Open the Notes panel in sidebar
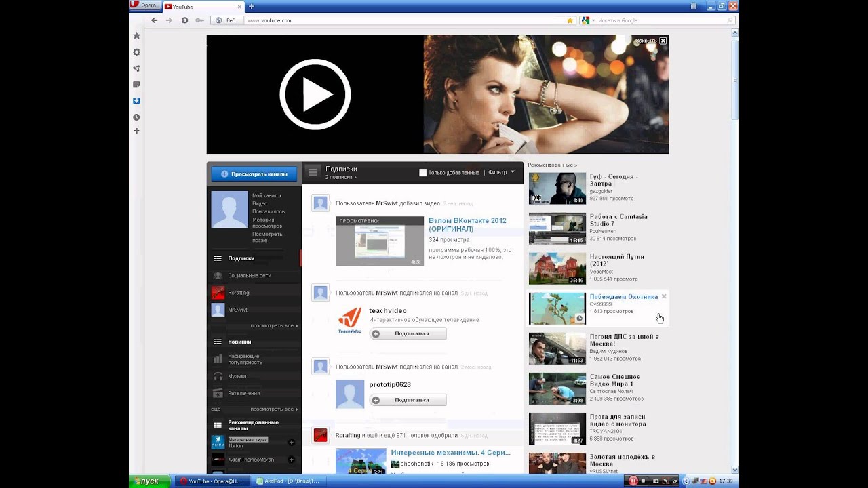868x488 pixels. pos(136,85)
